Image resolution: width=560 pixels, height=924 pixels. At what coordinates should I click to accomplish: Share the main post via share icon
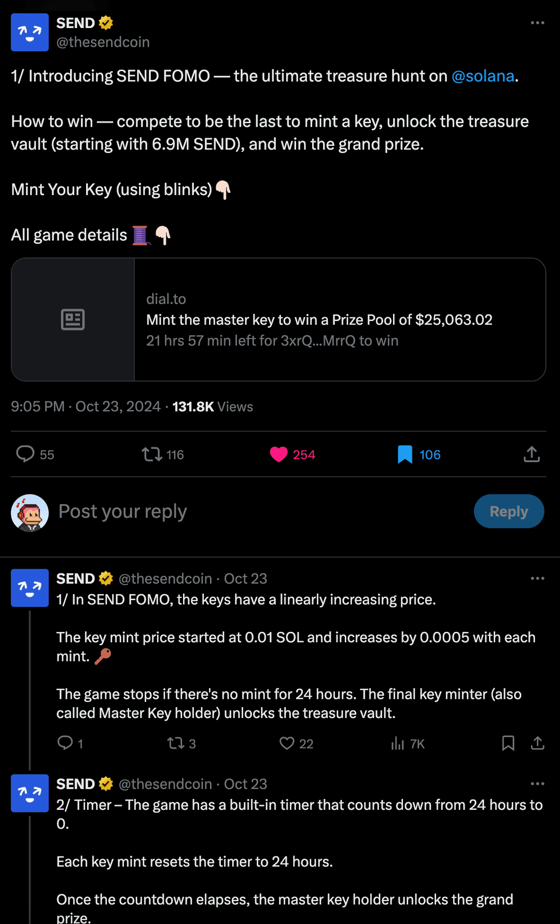pos(531,454)
